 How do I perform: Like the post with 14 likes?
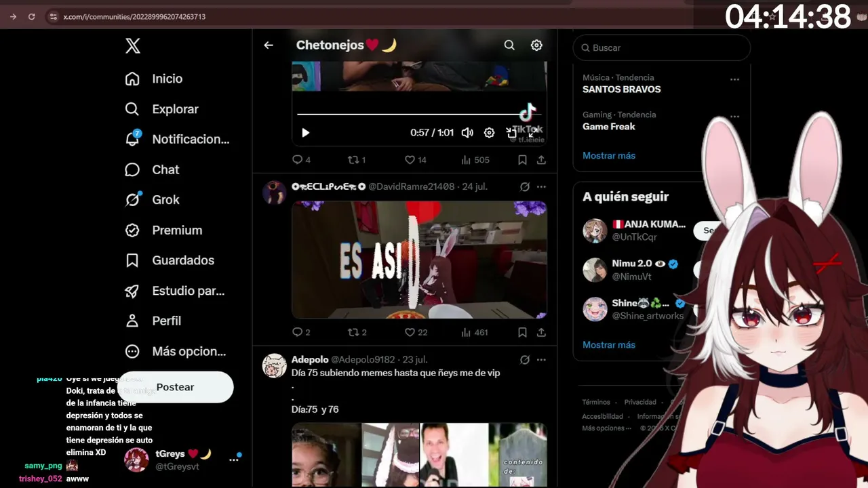pos(415,160)
